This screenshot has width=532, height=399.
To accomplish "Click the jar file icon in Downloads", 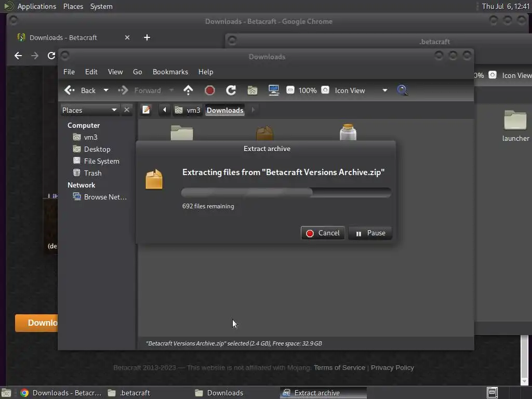I will point(348,132).
